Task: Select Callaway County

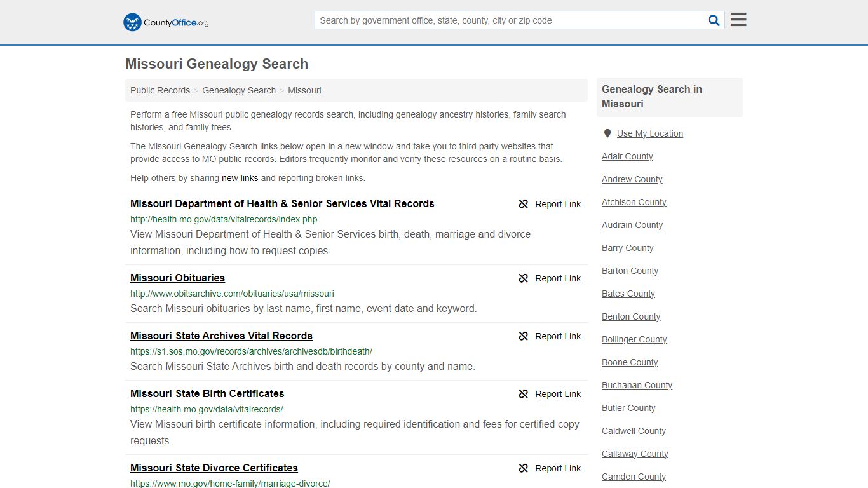Action: [x=635, y=454]
